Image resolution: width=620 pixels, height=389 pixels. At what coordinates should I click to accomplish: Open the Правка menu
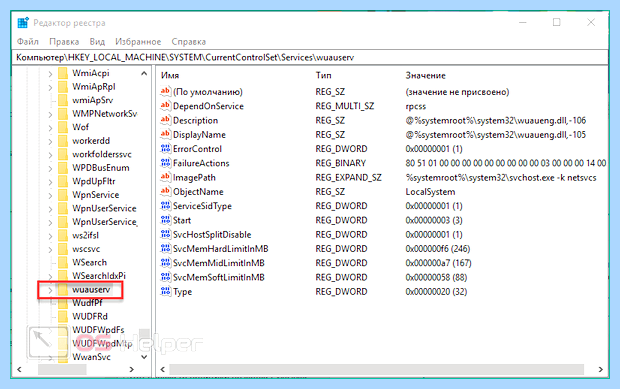(64, 42)
